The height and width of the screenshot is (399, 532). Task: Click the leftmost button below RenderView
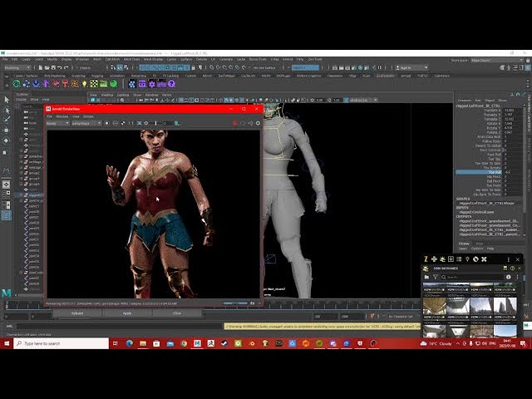pyautogui.click(x=77, y=313)
